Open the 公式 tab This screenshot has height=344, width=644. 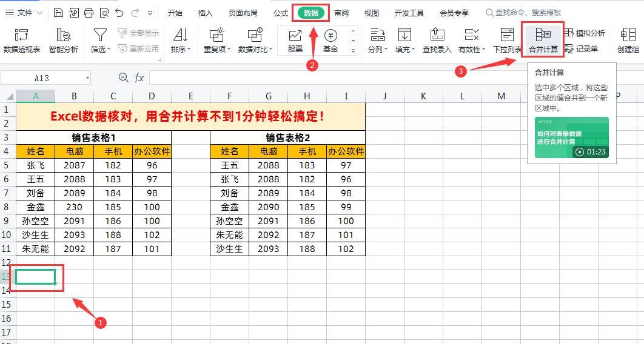tap(281, 13)
